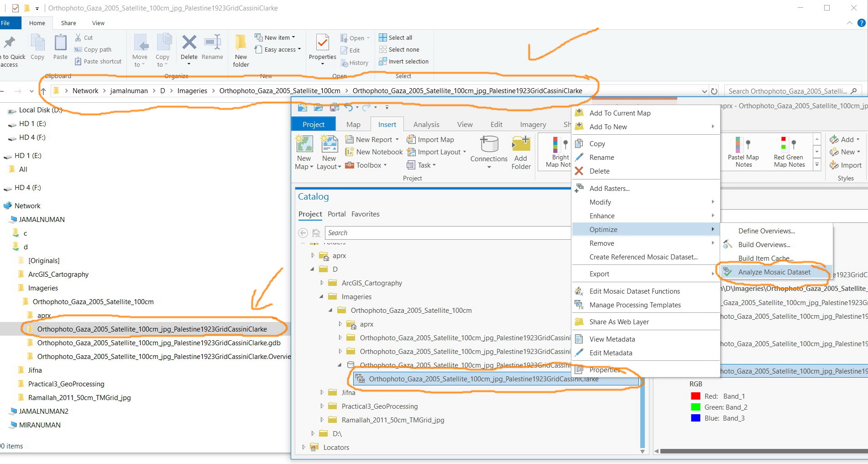Open the Imagery ribbon tab
868x464 pixels.
(x=533, y=124)
